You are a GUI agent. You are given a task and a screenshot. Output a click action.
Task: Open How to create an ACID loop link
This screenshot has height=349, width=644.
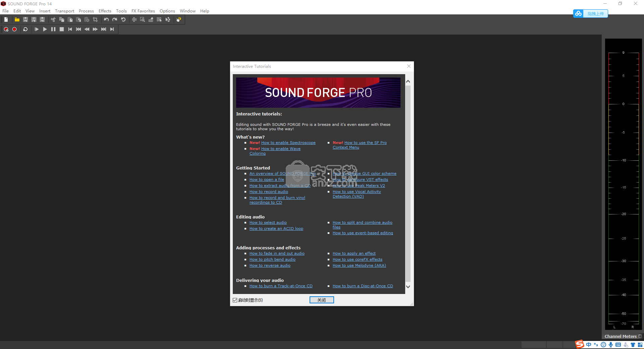[276, 229]
